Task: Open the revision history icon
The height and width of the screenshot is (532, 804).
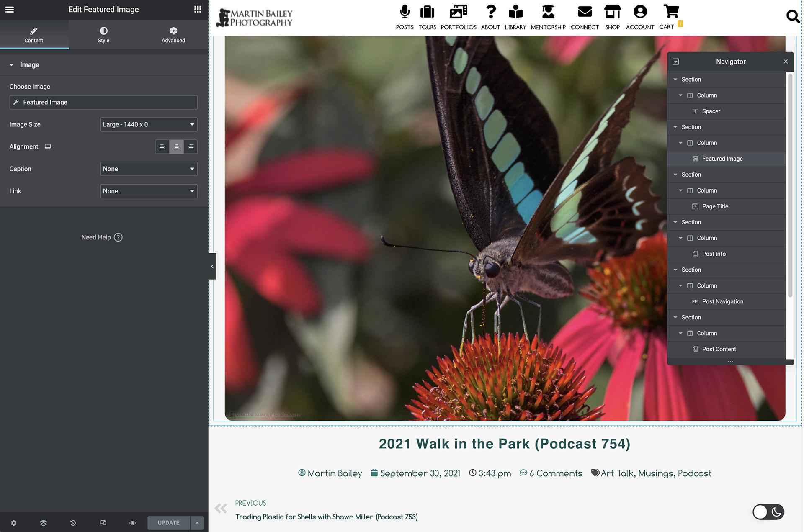Action: point(73,523)
